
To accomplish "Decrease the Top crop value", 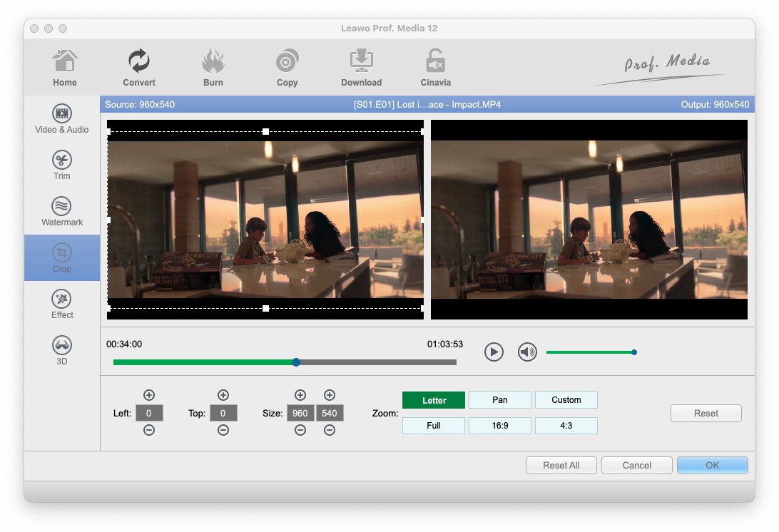I will coord(223,430).
